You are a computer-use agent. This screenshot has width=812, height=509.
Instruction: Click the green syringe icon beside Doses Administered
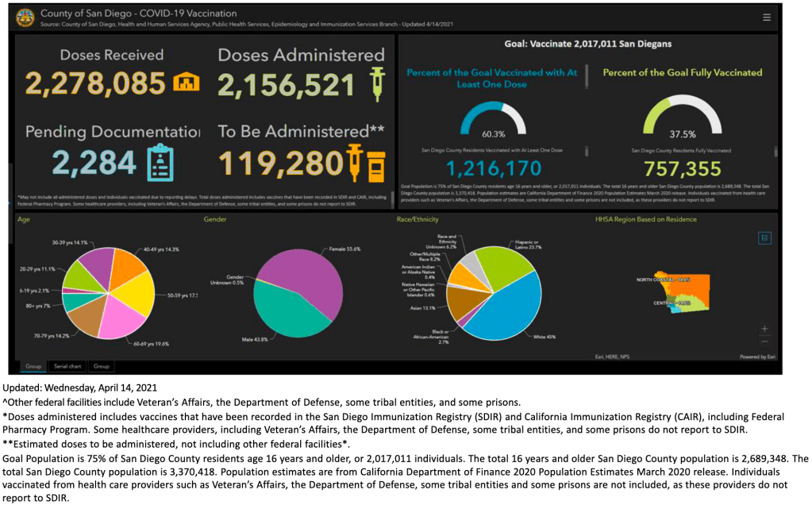(x=375, y=83)
